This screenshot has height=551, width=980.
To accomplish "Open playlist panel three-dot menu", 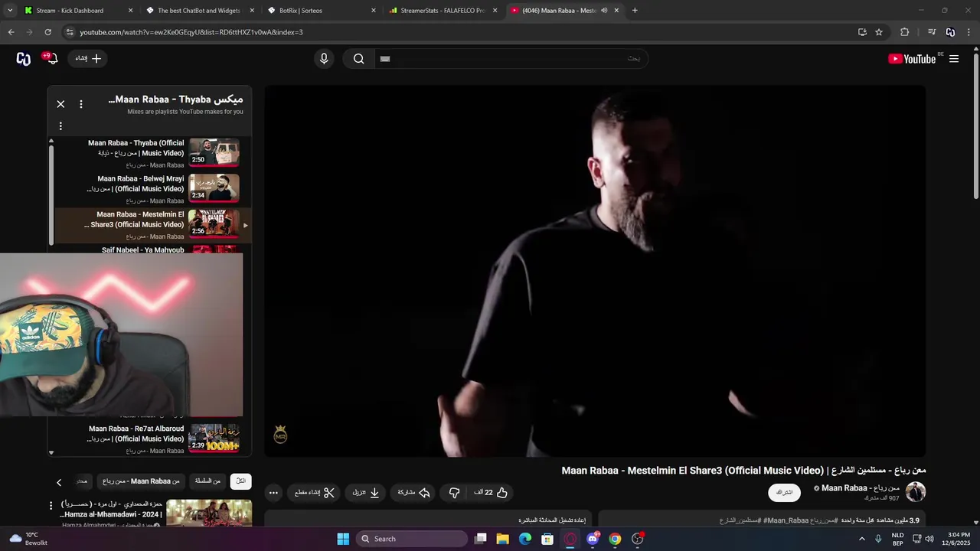I will pos(60,126).
